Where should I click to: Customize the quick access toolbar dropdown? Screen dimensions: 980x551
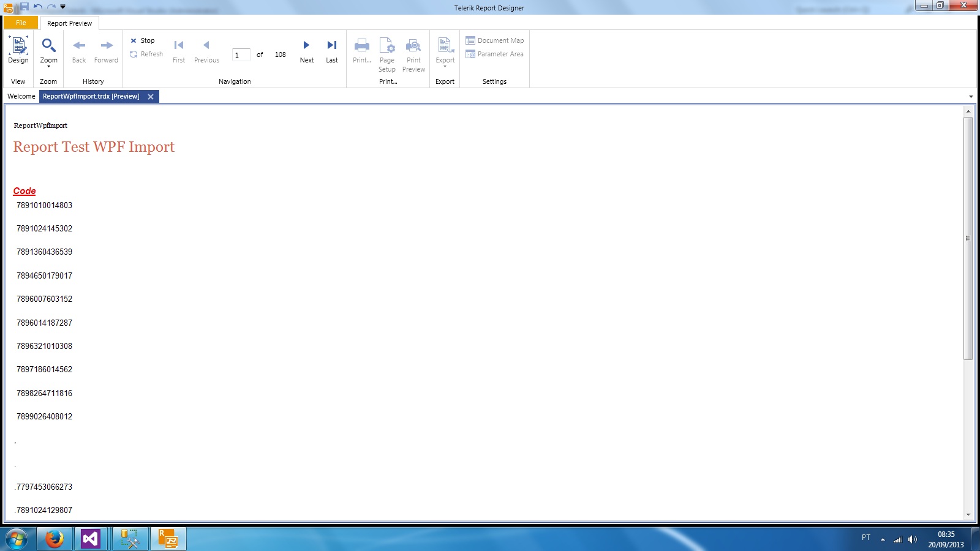[62, 7]
